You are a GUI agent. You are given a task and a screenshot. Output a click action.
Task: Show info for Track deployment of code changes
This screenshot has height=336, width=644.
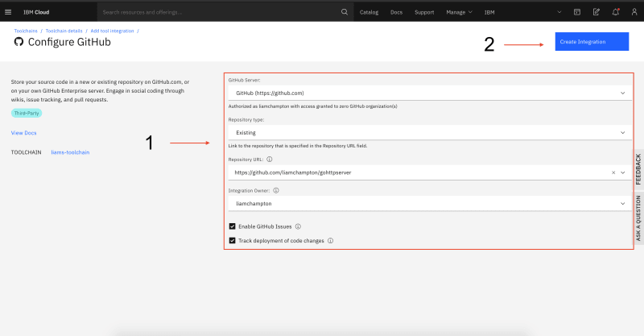click(x=330, y=241)
